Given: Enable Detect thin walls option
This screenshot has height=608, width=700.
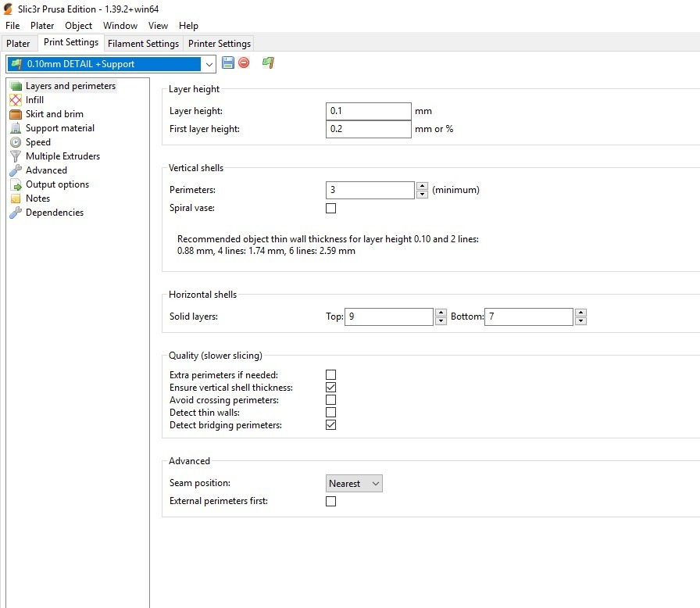Looking at the screenshot, I should tap(330, 413).
